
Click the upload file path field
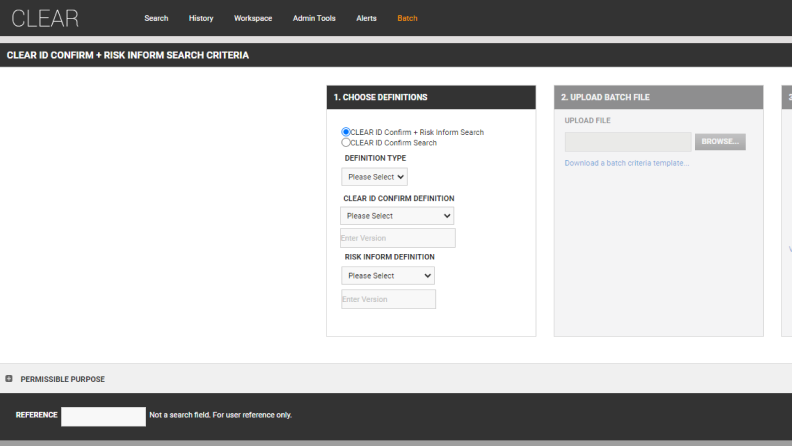pos(627,142)
